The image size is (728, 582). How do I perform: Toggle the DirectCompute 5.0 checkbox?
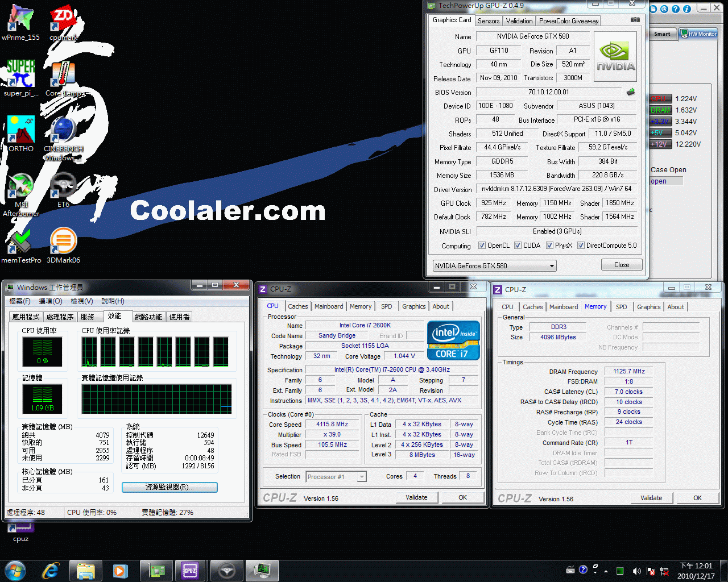pyautogui.click(x=581, y=246)
